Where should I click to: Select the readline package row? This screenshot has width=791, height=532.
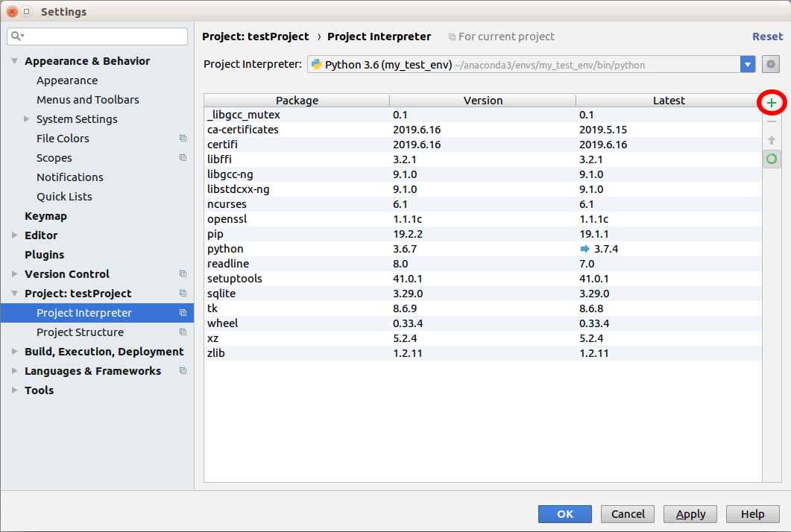pos(483,264)
